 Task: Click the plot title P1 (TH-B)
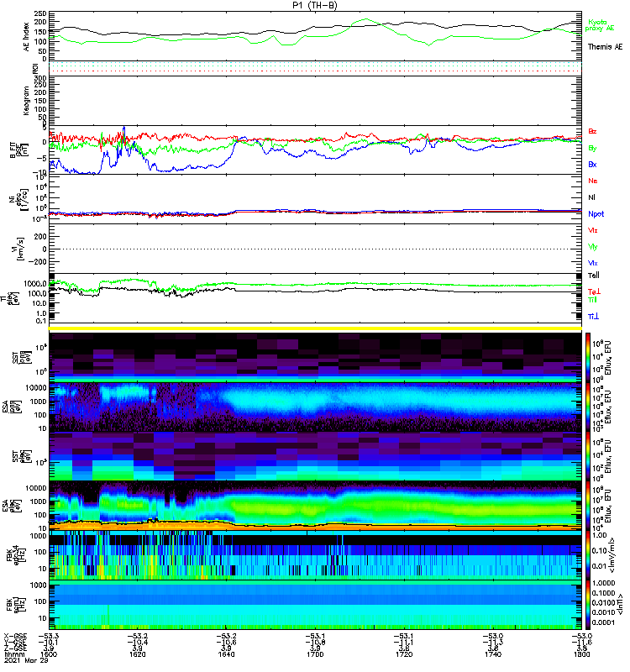[x=314, y=5]
